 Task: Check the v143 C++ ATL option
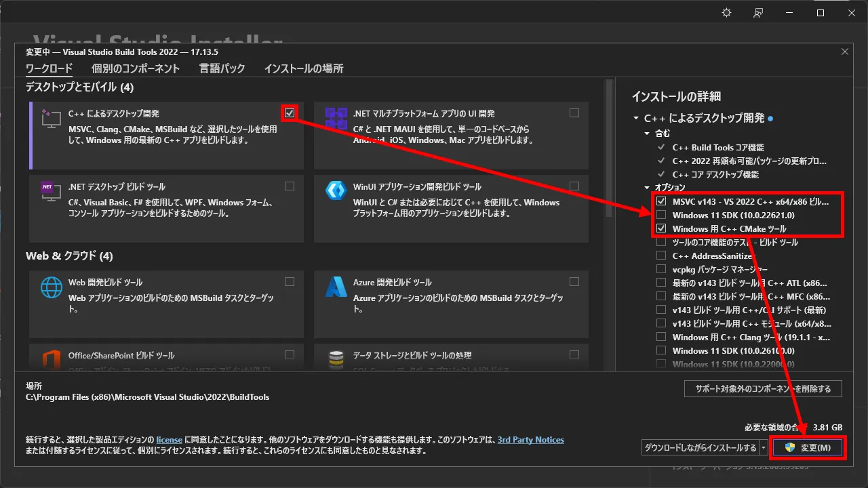coord(661,283)
